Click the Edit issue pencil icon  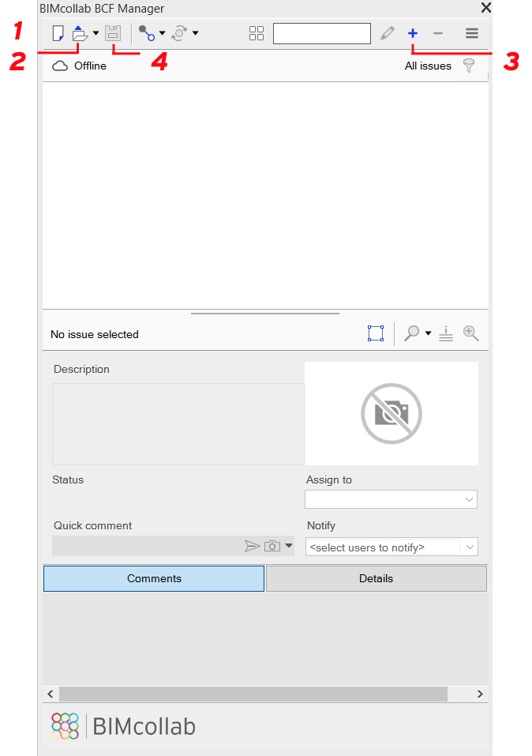[388, 33]
